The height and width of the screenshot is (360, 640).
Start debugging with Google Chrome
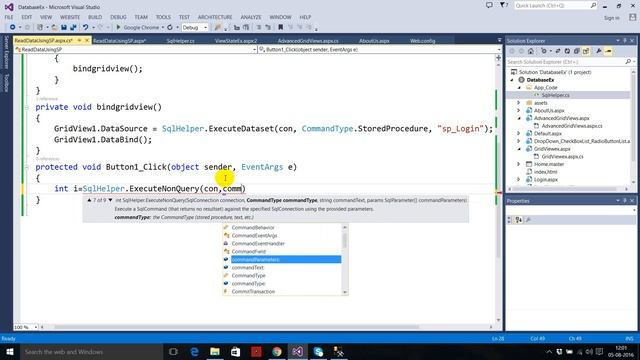point(137,27)
